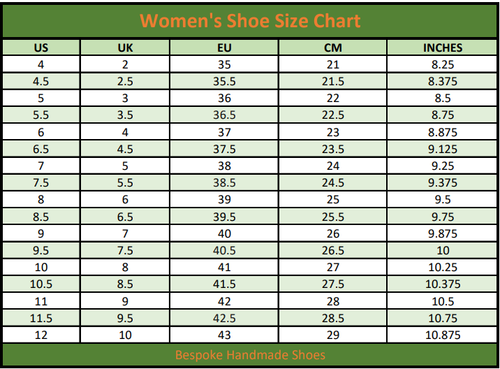Click the EU size 40 cell
This screenshot has width=500, height=369.
tap(224, 233)
